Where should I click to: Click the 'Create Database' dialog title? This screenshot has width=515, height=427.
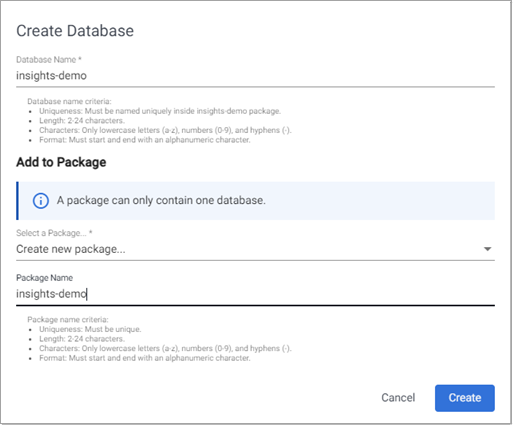(75, 31)
